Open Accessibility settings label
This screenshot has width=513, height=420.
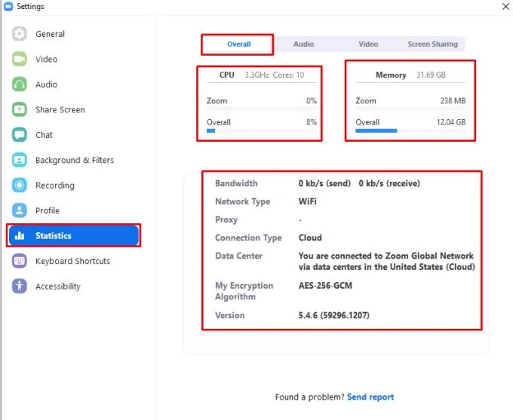click(x=58, y=287)
